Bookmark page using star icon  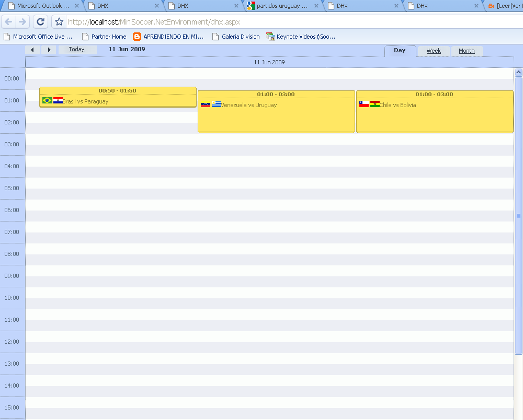click(x=59, y=22)
